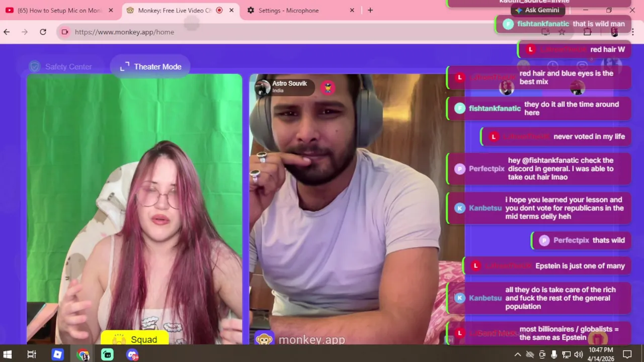Go forward in browser history

pos(25,32)
